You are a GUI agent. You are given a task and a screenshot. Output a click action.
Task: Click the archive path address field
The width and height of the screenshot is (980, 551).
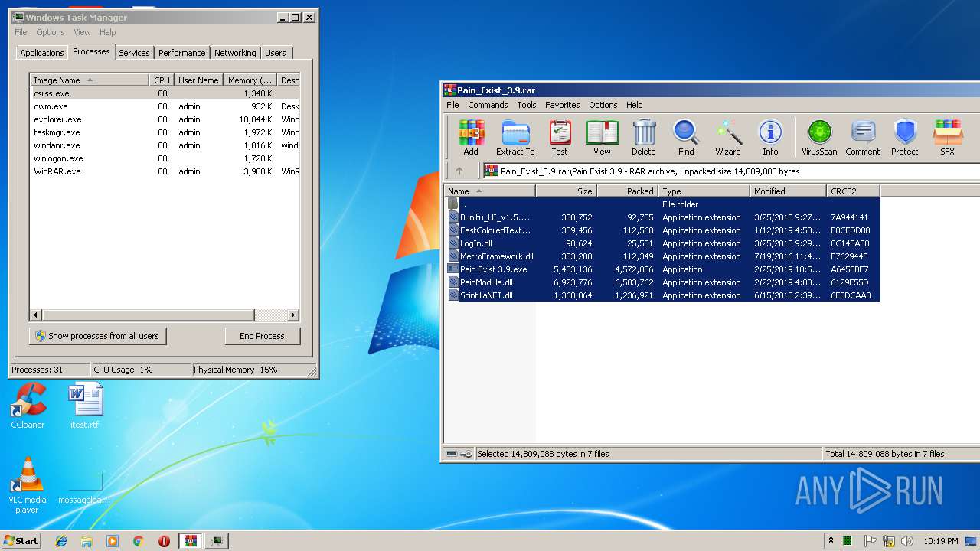(x=731, y=171)
